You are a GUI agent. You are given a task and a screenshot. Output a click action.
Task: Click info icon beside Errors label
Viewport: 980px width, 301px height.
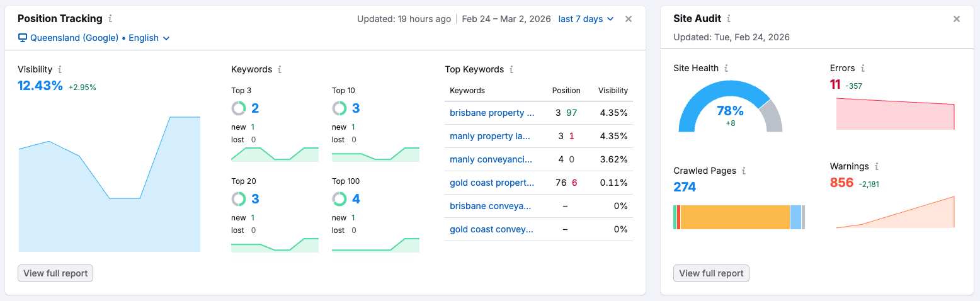coord(862,68)
